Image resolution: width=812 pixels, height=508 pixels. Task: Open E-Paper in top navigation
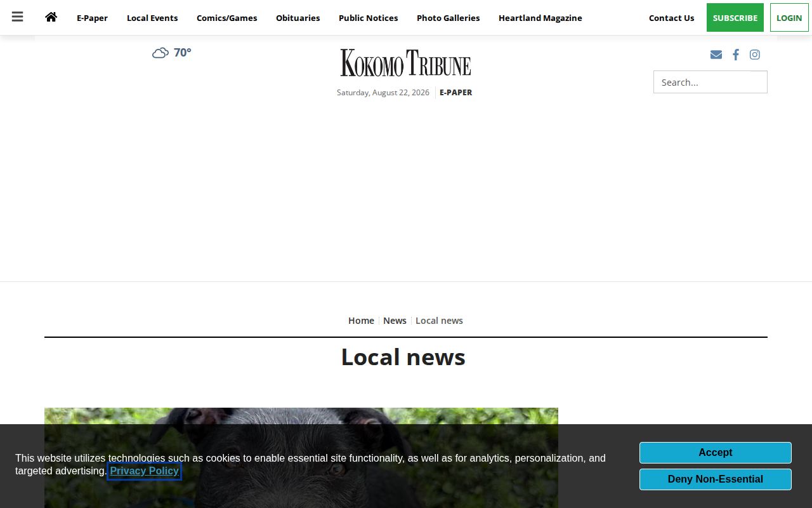pos(92,18)
